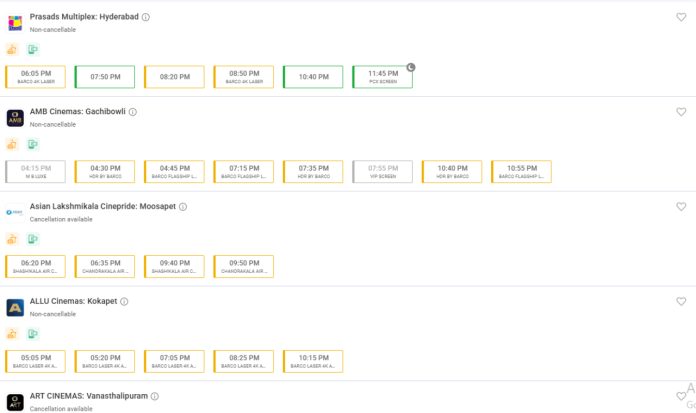
Task: Click Asian Lakshmikala Cinepride logo icon
Action: (x=15, y=213)
